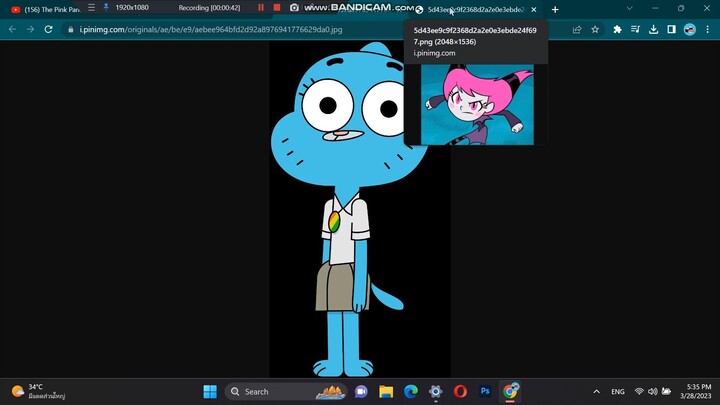
Task: Open the Chat app from the taskbar
Action: point(361,392)
